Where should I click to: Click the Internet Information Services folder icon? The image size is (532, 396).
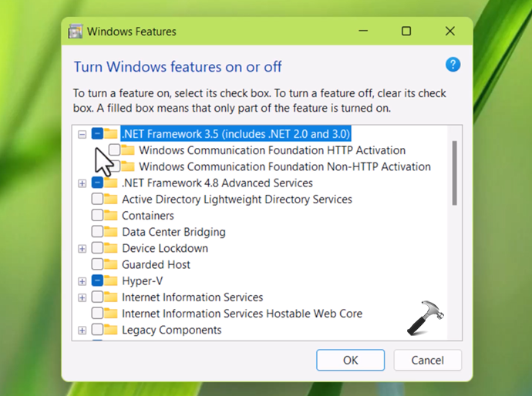[111, 297]
